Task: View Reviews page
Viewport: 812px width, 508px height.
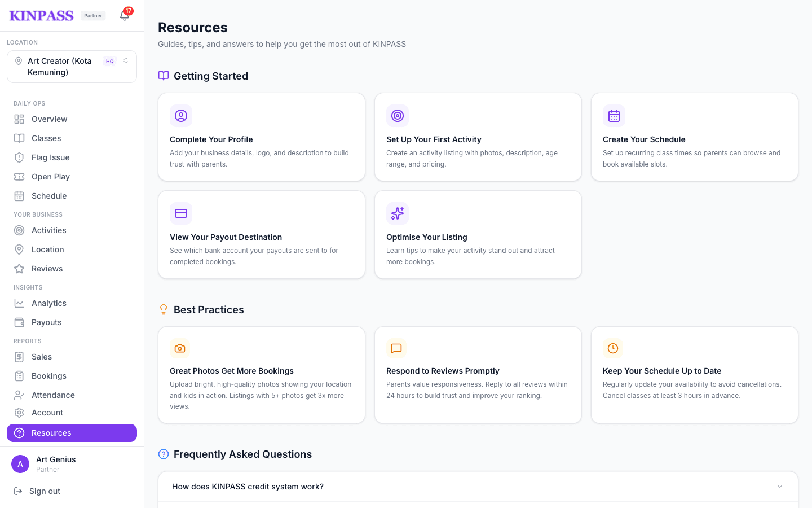Action: [x=72, y=269]
